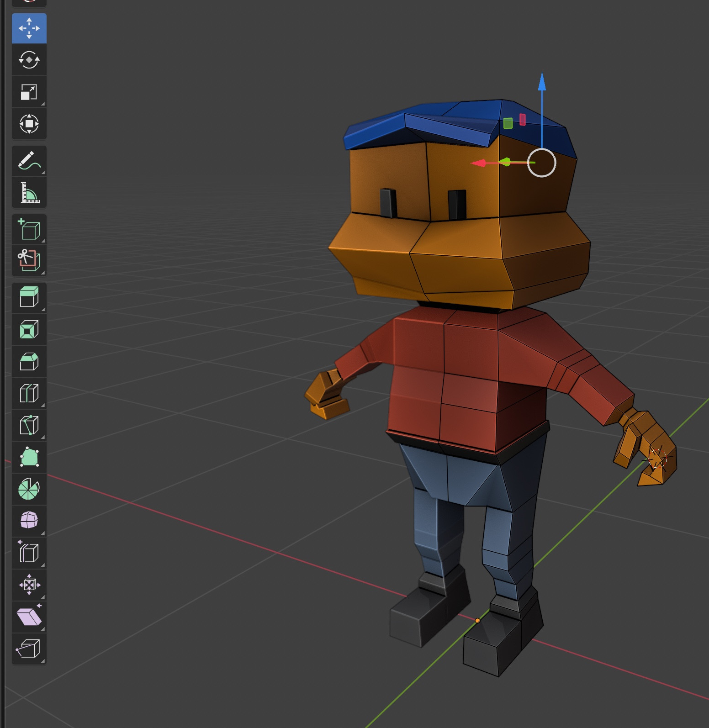Click the 3D cursor near character's hand

(658, 458)
